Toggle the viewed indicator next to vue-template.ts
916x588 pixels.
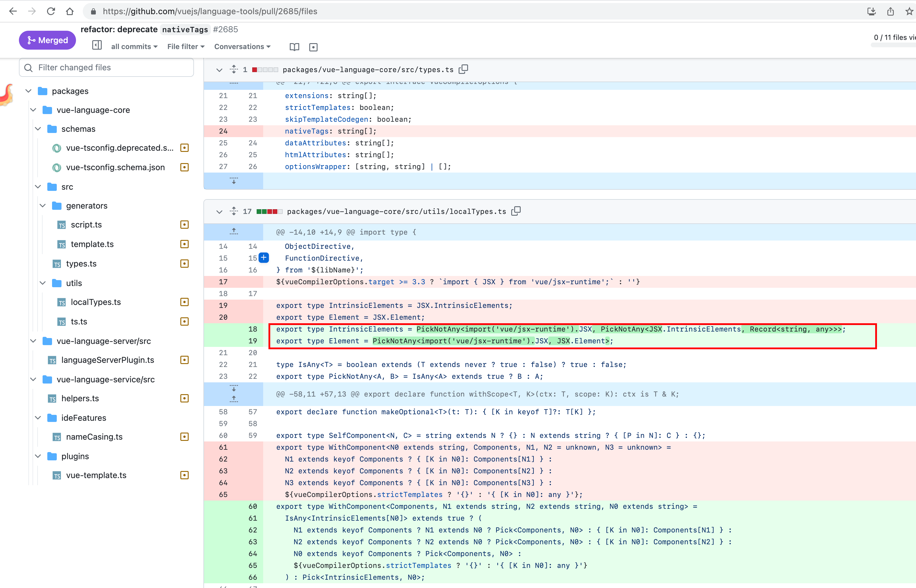point(185,475)
